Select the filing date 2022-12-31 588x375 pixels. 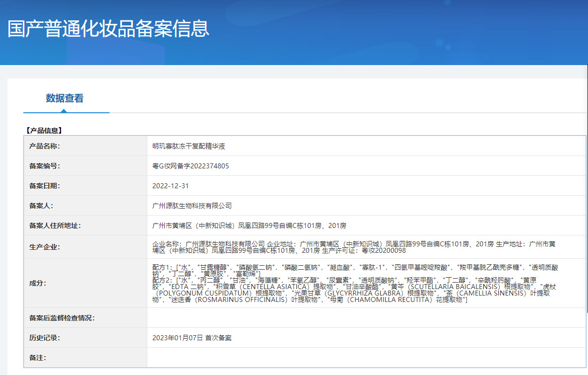(x=170, y=186)
